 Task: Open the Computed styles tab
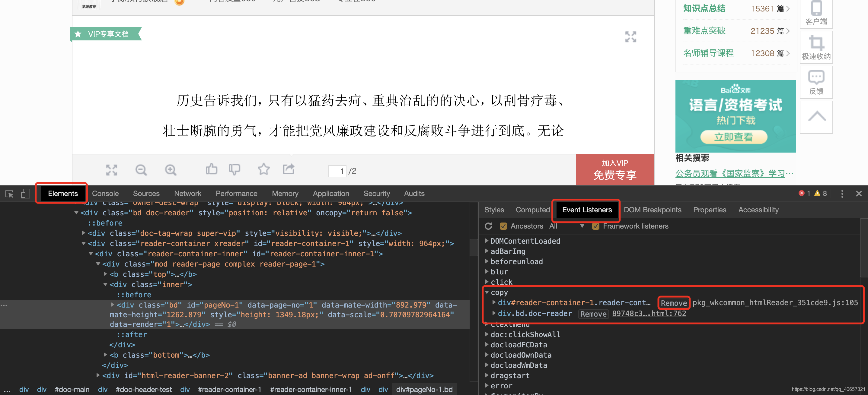pyautogui.click(x=532, y=210)
